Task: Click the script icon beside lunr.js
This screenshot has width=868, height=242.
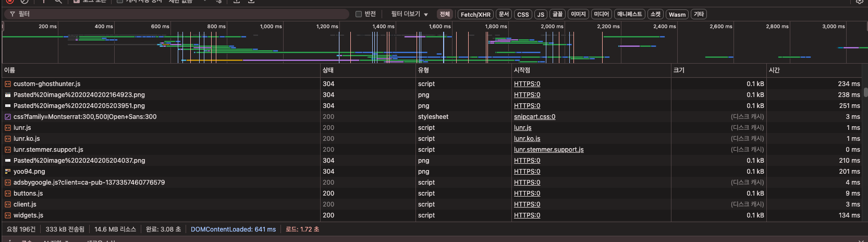Action: [8, 128]
